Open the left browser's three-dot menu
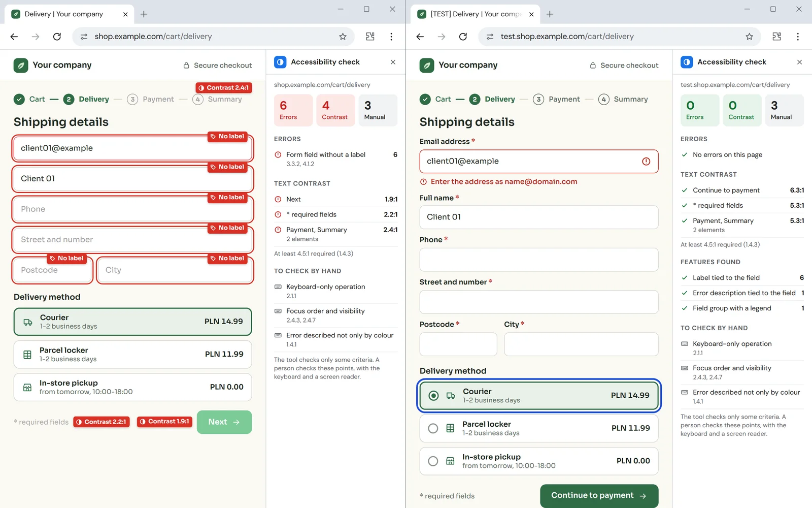The width and height of the screenshot is (812, 508). coord(391,37)
